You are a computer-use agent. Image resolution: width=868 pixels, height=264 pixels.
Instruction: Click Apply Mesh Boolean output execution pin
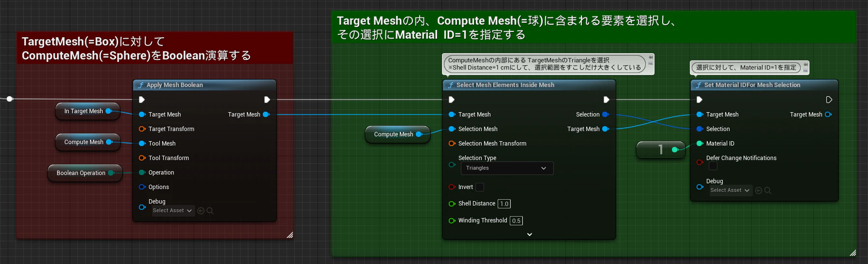(x=267, y=100)
